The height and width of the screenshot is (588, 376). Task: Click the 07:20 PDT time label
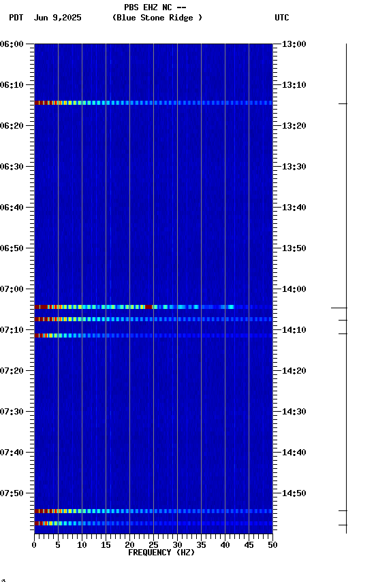(12, 371)
